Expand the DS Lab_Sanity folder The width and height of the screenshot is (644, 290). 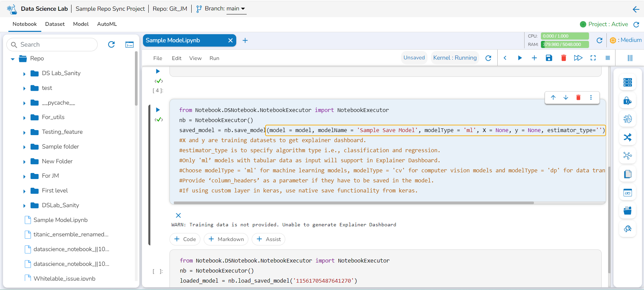point(24,74)
